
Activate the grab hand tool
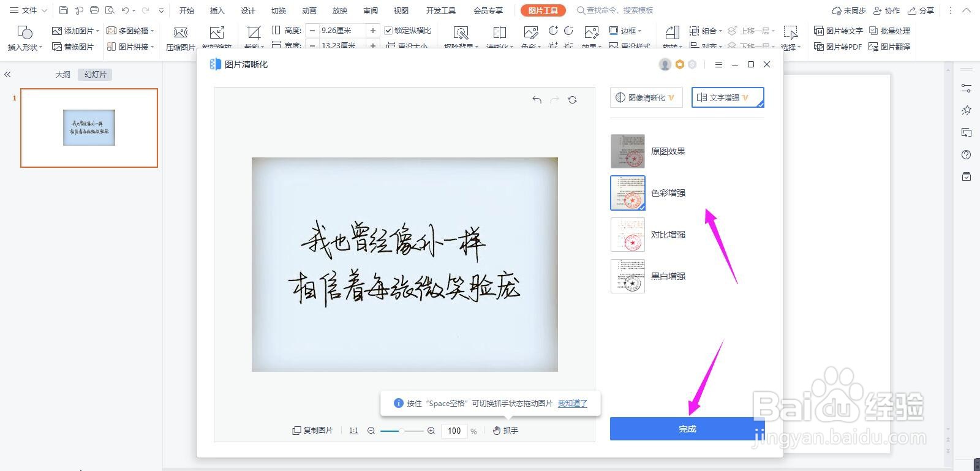point(506,431)
